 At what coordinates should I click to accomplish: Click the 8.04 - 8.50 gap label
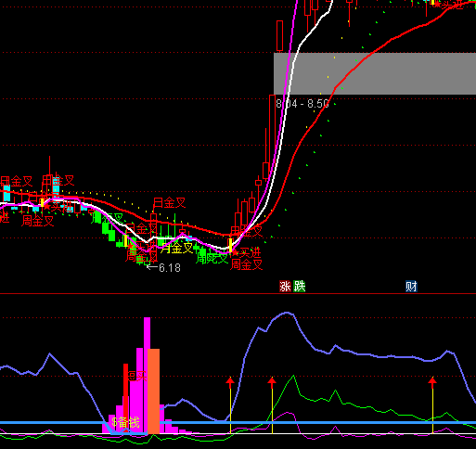302,104
